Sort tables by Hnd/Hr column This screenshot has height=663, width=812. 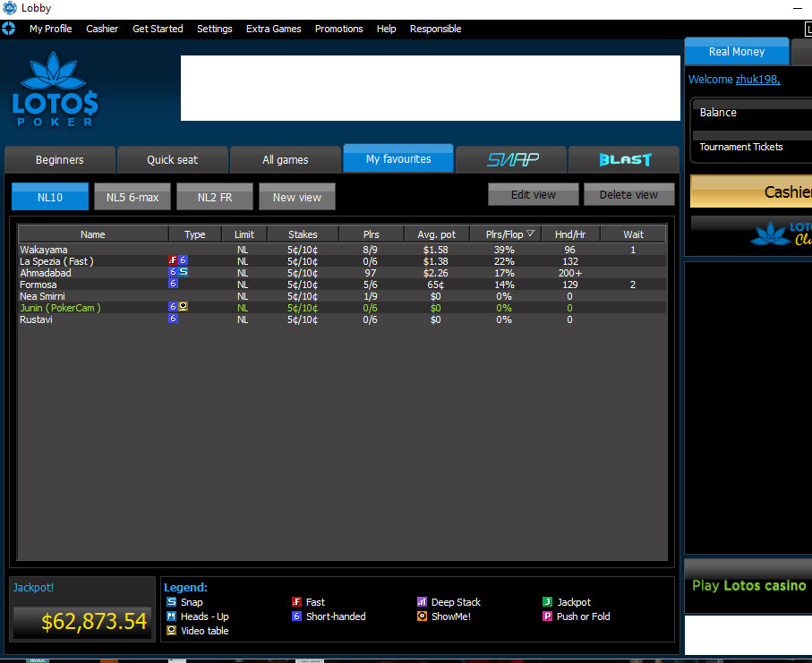tap(570, 234)
